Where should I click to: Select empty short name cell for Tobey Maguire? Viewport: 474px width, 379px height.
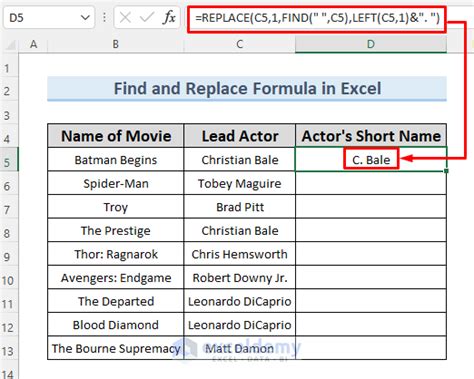(371, 183)
